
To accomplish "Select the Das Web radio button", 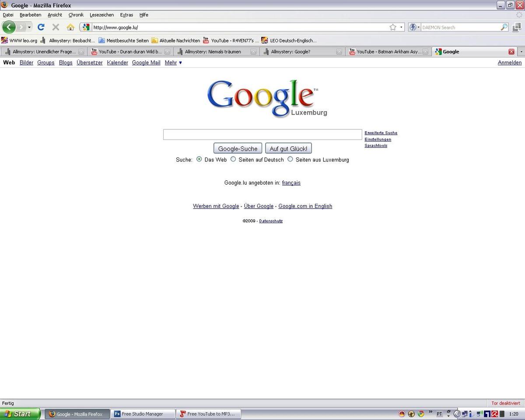I will coord(199,159).
